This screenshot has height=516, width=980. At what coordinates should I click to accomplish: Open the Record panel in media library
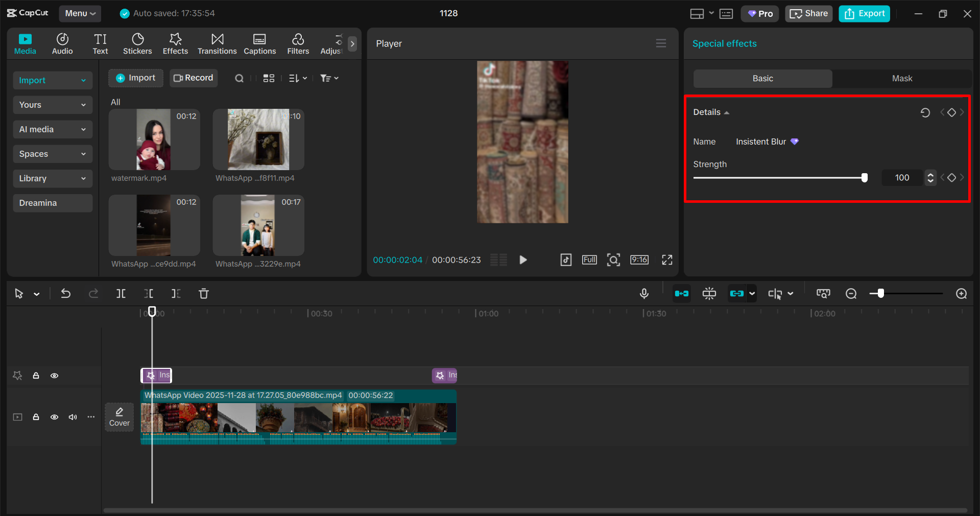(193, 78)
